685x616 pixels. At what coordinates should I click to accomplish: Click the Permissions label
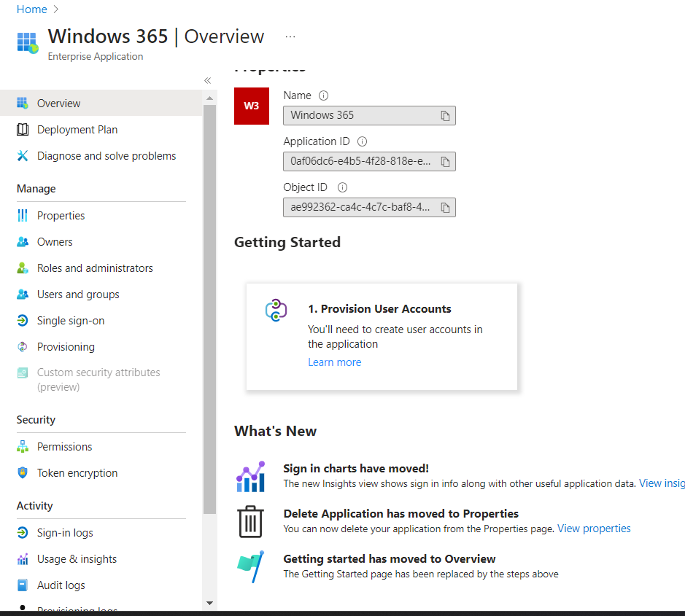click(65, 447)
